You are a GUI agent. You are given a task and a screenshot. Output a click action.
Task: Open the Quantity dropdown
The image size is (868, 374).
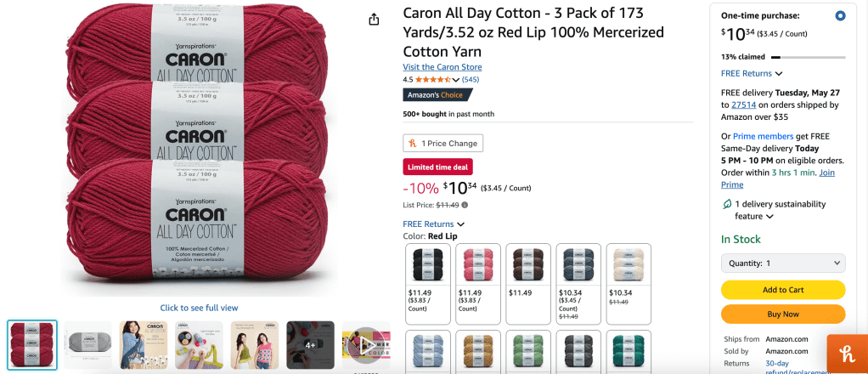pyautogui.click(x=783, y=263)
